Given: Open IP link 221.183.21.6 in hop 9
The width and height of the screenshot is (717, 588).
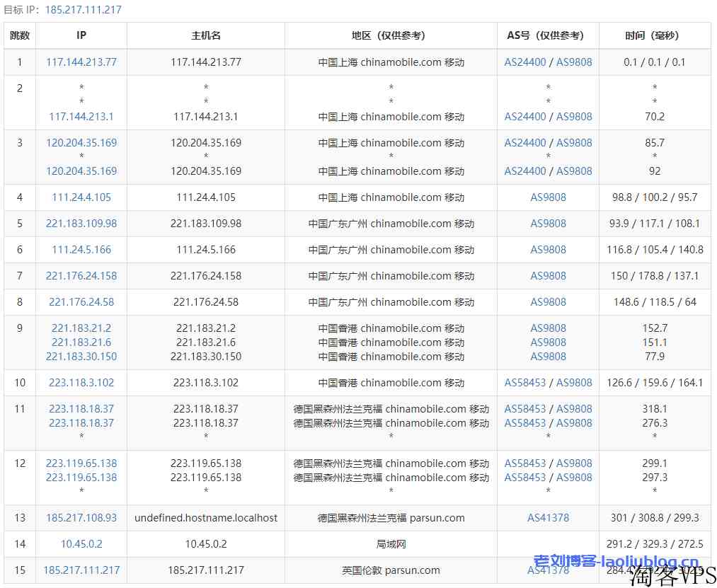Looking at the screenshot, I should pos(81,342).
